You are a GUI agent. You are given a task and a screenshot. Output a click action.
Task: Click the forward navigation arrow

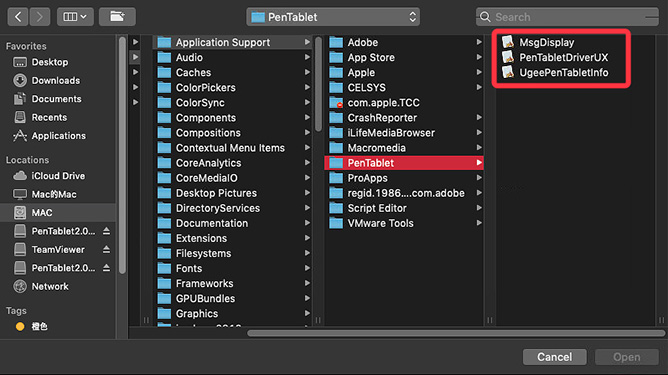(x=40, y=17)
